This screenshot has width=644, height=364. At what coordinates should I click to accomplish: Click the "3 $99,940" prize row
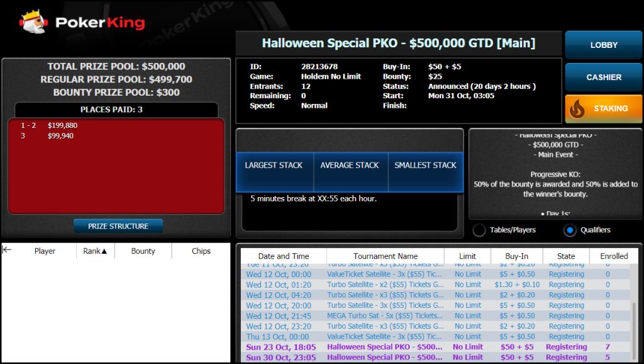click(47, 136)
